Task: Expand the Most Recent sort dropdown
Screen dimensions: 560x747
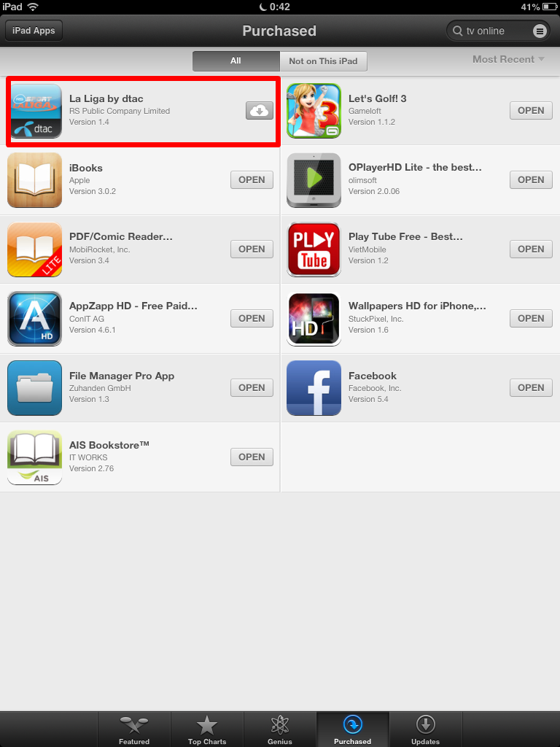Action: pyautogui.click(x=508, y=60)
